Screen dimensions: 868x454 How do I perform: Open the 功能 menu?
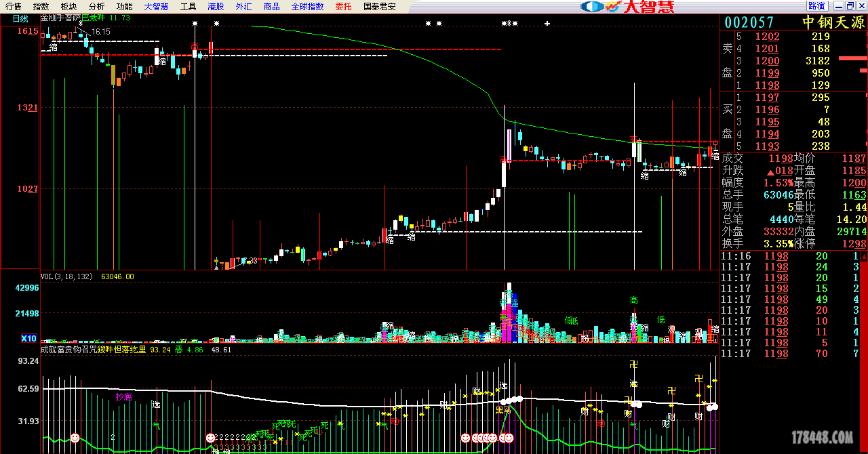point(124,7)
